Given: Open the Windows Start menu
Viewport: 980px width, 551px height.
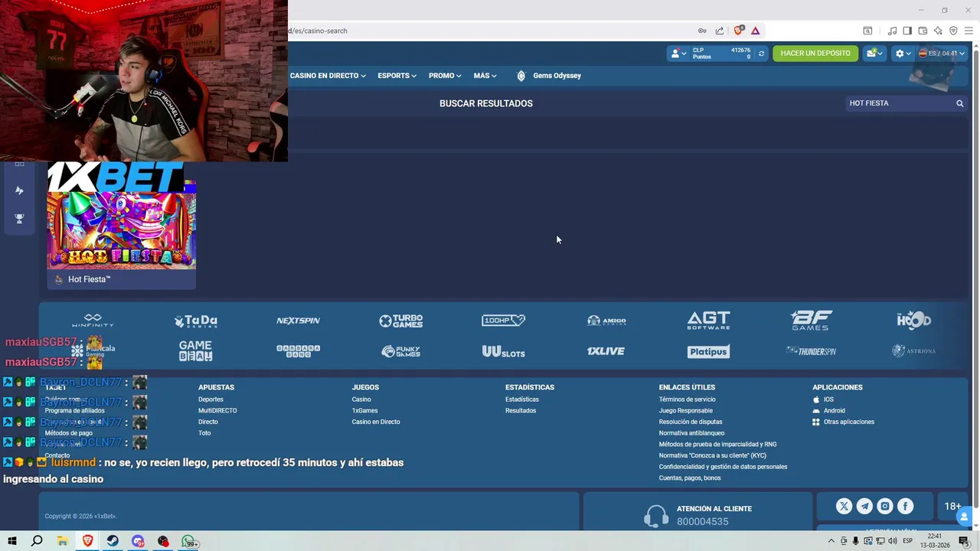Looking at the screenshot, I should pos(12,541).
